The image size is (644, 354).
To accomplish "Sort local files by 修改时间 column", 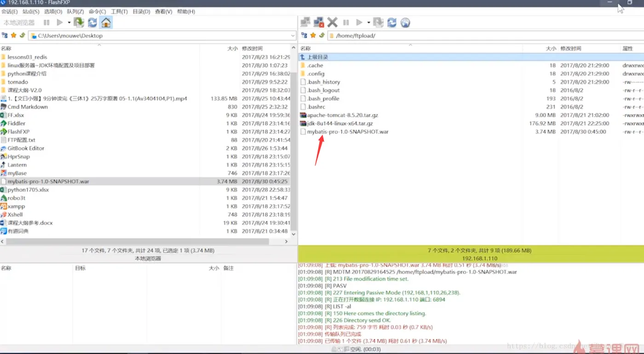I will click(253, 48).
